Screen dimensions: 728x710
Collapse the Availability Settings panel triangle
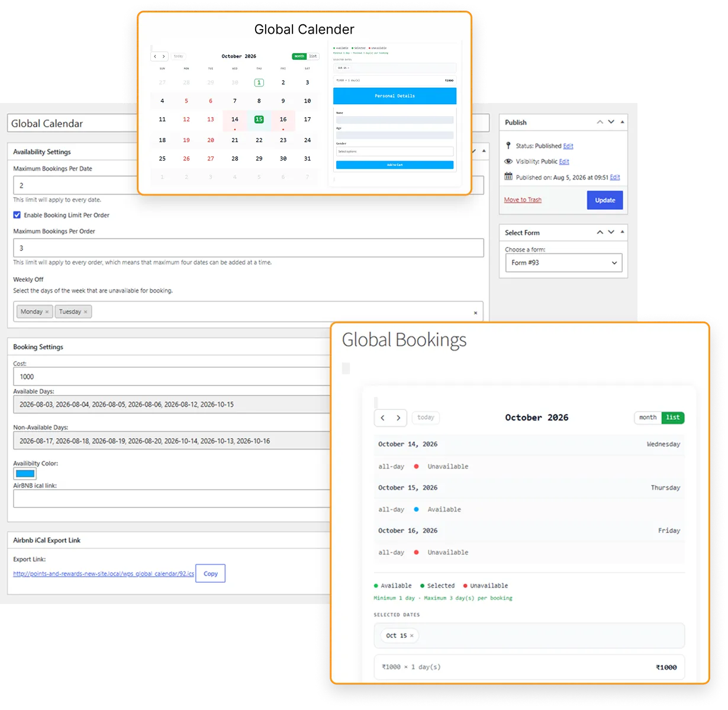484,151
